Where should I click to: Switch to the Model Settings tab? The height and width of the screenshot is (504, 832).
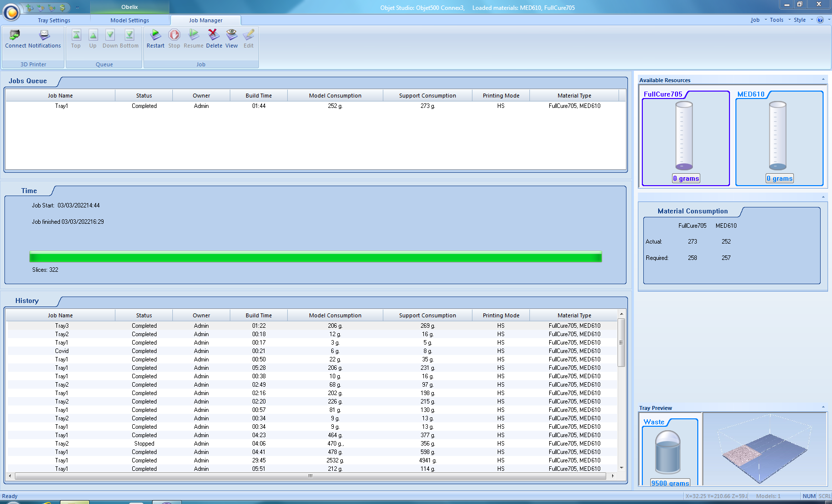(130, 20)
